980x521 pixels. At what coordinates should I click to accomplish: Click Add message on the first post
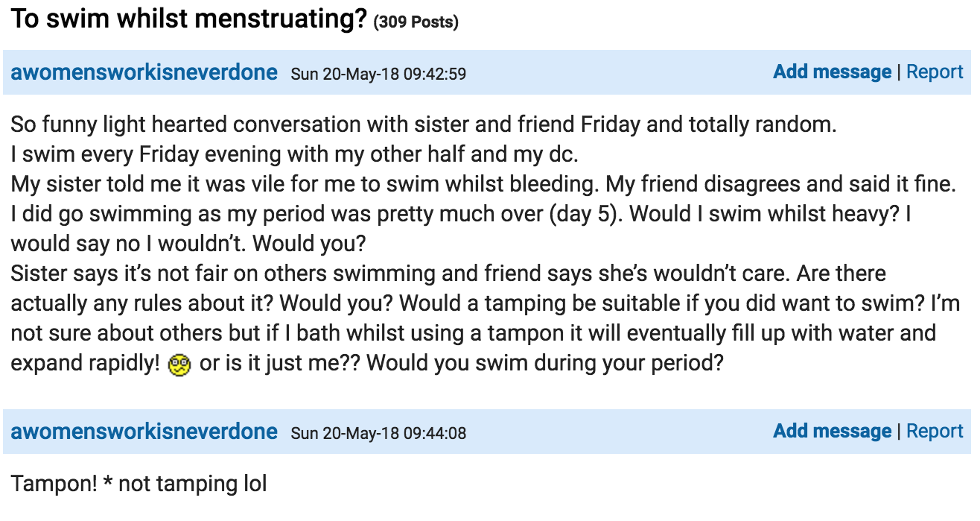pos(832,72)
